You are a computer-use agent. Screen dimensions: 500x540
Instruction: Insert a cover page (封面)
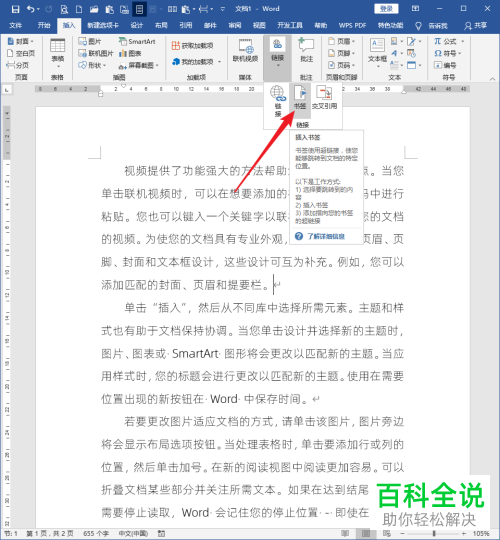click(20, 41)
